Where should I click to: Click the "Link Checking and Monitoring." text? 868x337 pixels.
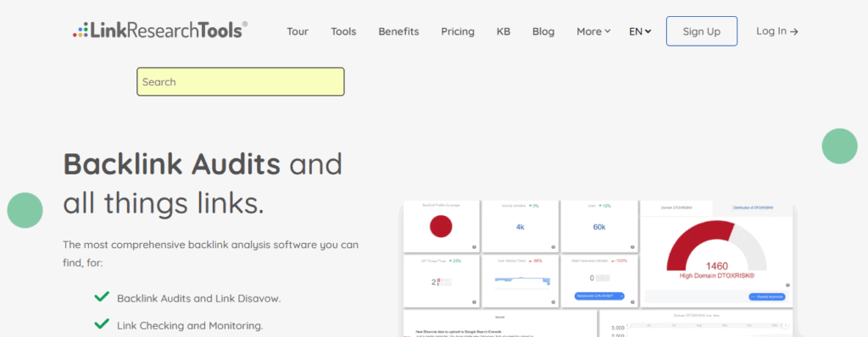point(190,325)
